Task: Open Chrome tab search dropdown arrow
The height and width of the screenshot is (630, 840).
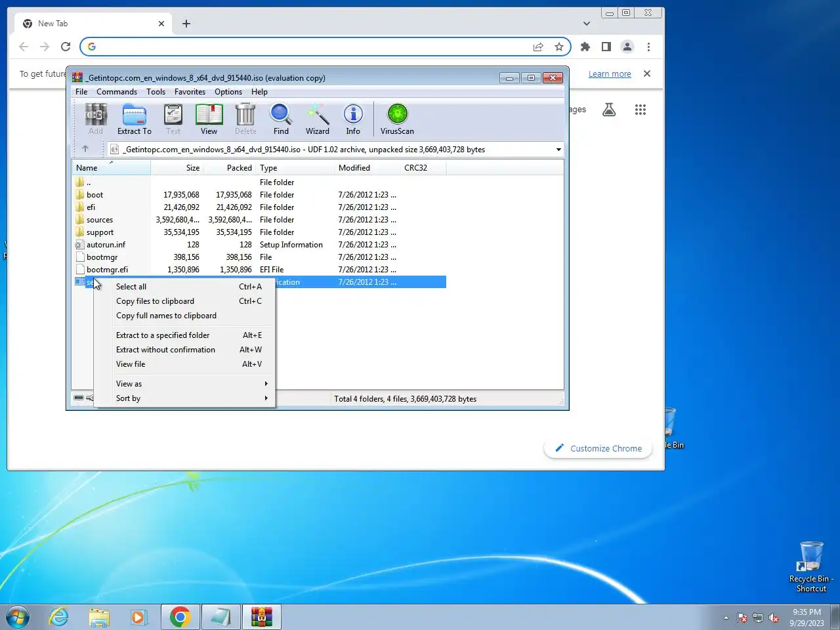Action: pos(587,24)
